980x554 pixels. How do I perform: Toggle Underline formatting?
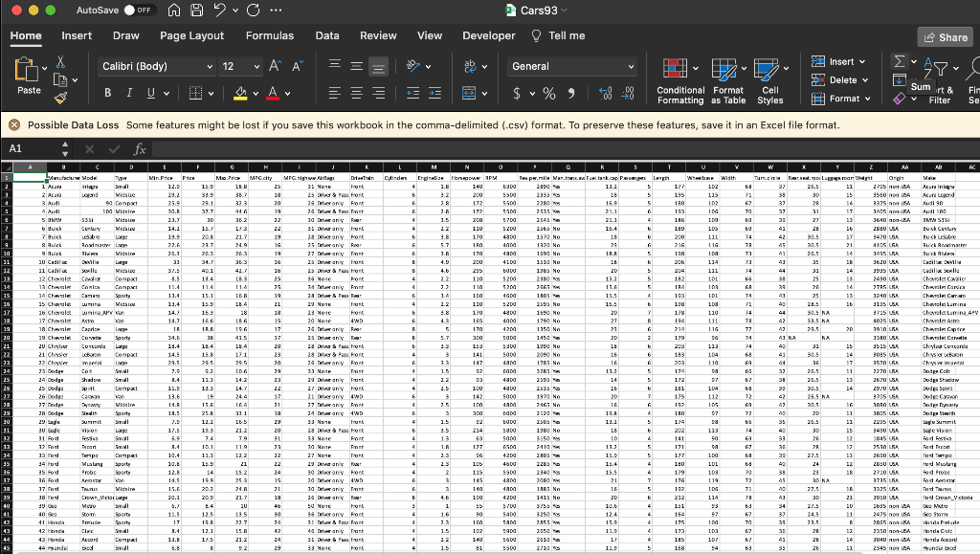click(x=150, y=93)
